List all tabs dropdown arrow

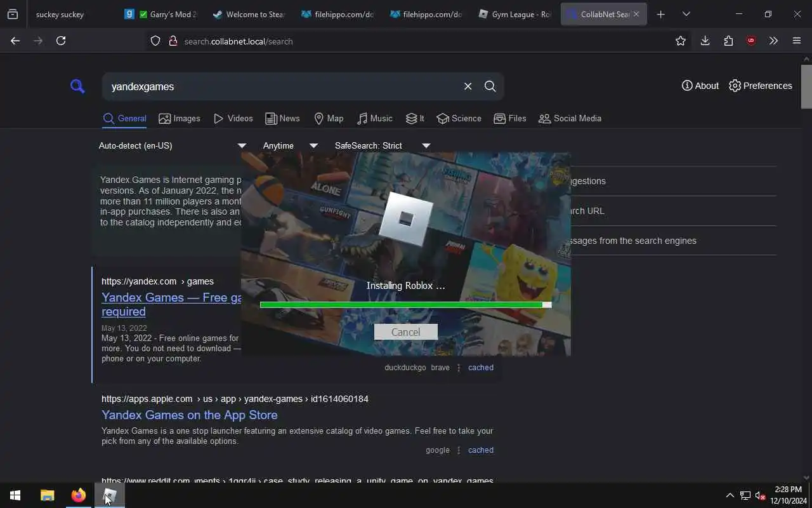click(686, 14)
